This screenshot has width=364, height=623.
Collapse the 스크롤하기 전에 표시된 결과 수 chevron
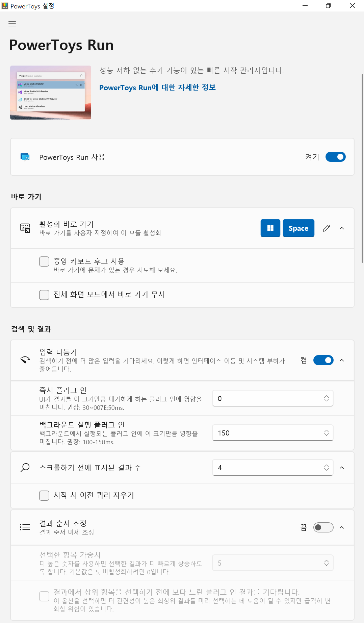point(342,468)
